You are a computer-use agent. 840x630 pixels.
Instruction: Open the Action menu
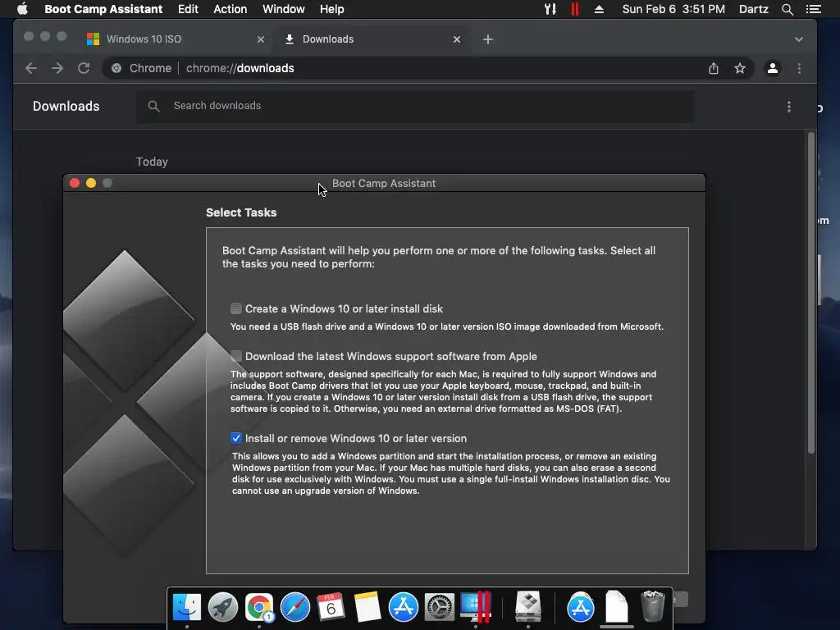pyautogui.click(x=231, y=9)
